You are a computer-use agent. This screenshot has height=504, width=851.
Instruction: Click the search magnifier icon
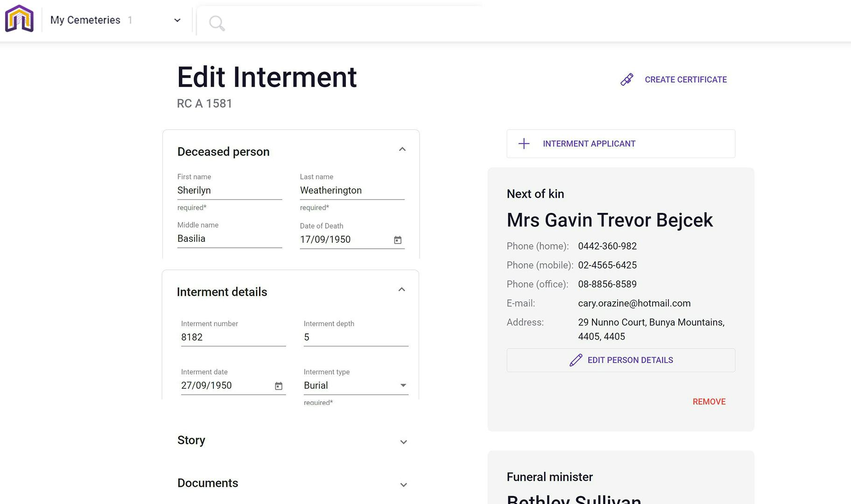tap(217, 23)
